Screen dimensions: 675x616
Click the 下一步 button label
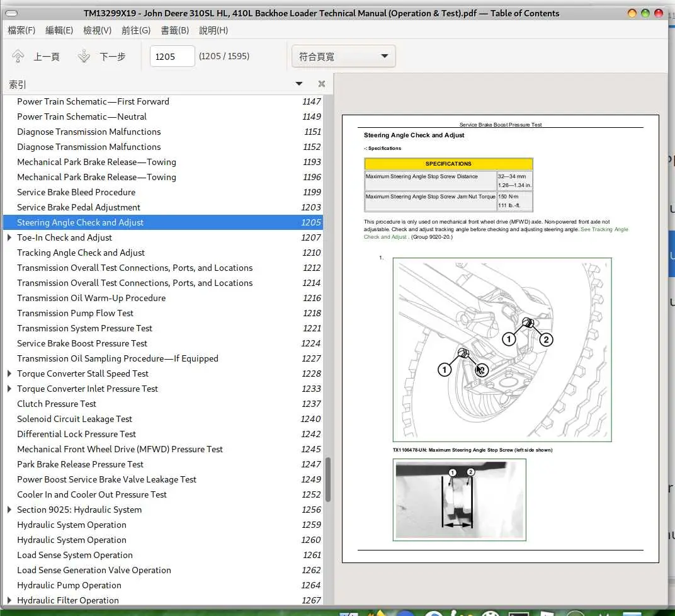coord(112,57)
